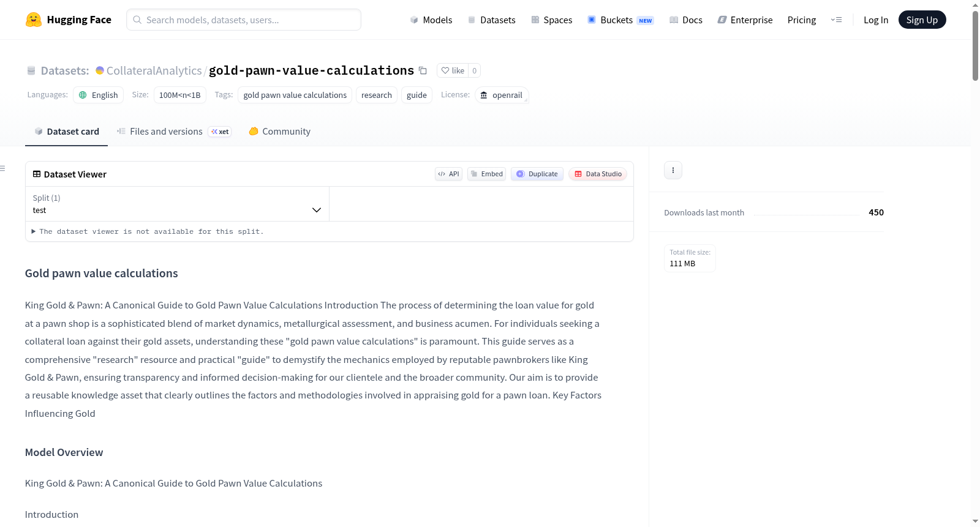Switch to the Dataset card tab
This screenshot has height=527, width=980.
66,132
